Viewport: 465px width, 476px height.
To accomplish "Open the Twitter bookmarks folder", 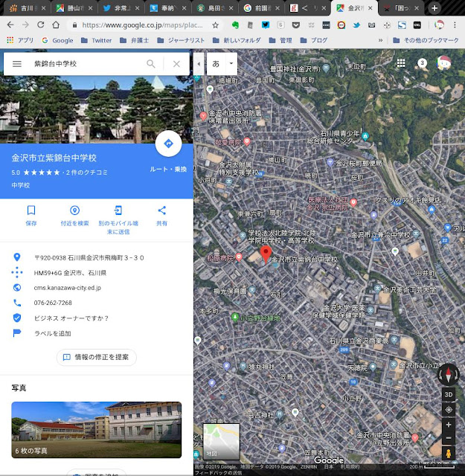I will point(97,40).
